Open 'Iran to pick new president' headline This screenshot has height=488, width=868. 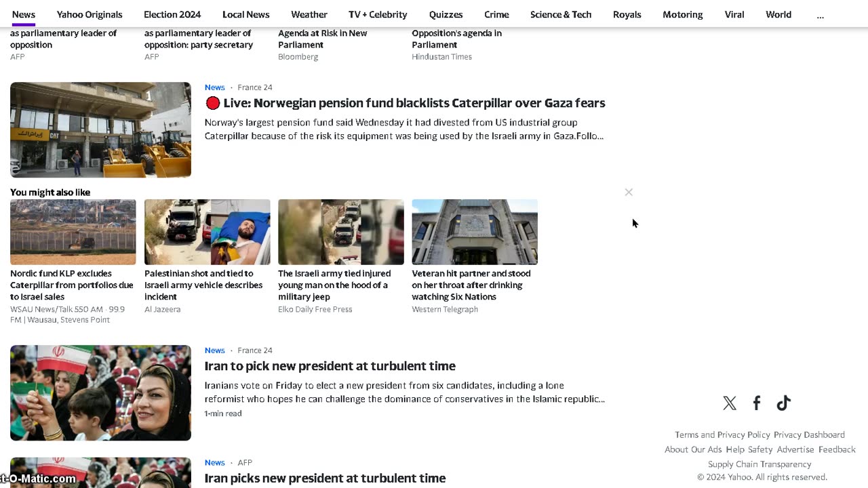(x=330, y=366)
